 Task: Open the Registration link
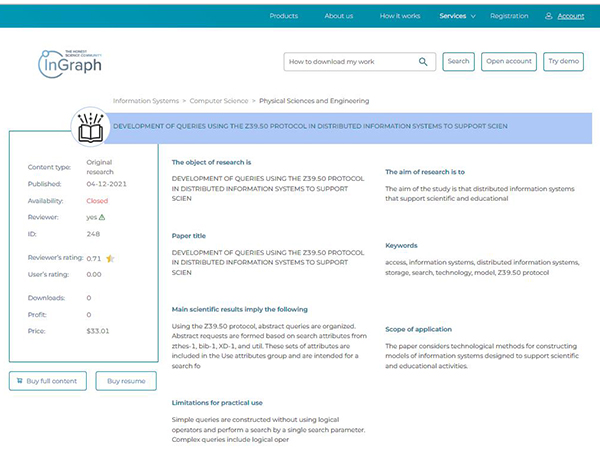pyautogui.click(x=509, y=16)
